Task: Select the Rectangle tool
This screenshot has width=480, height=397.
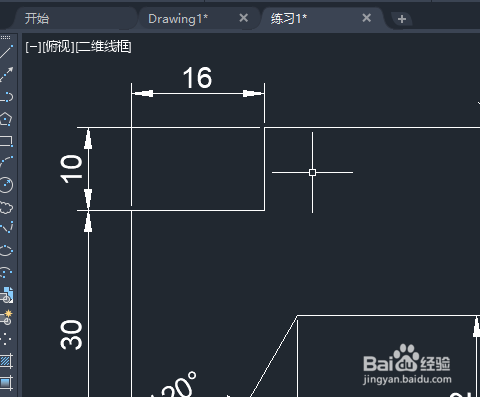Action: pos(7,141)
